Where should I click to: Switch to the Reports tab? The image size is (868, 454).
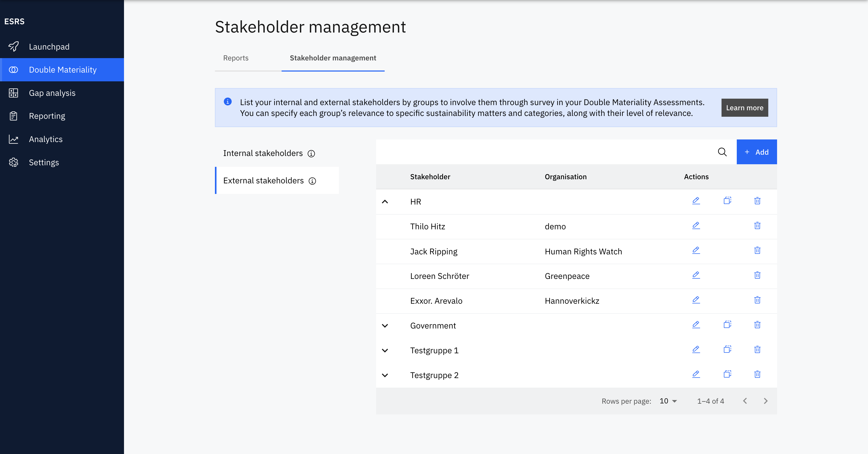point(236,58)
